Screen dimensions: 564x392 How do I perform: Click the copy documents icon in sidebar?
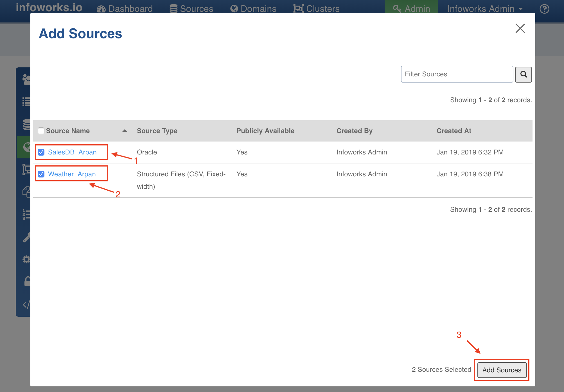point(26,192)
